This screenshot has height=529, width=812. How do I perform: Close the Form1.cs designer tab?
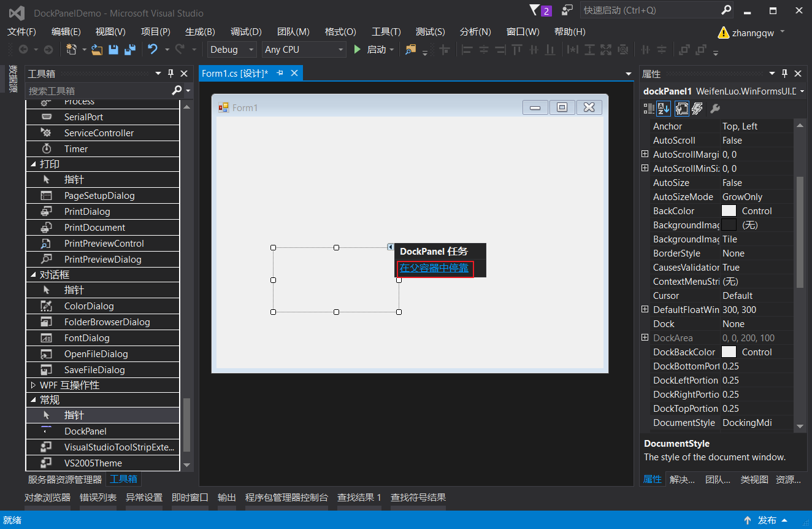[x=294, y=73]
